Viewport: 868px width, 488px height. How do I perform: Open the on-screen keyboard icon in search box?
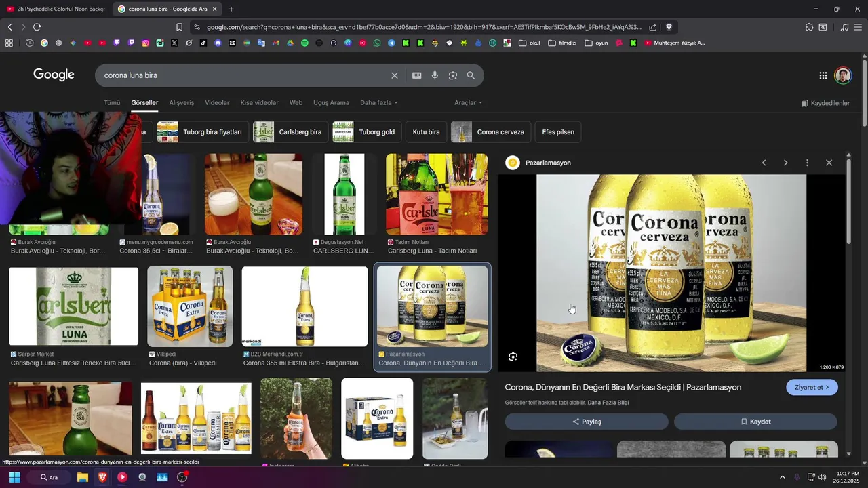click(x=417, y=75)
